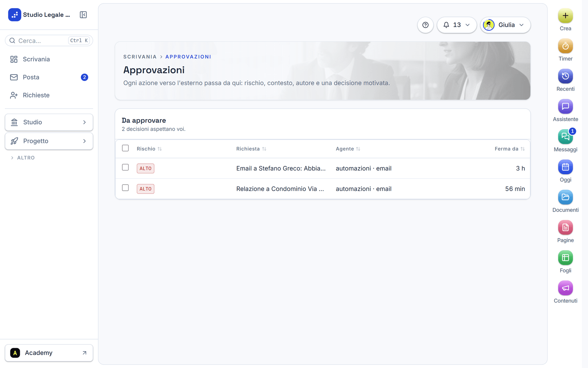The width and height of the screenshot is (588, 368).
Task: Open the Academy button
Action: [49, 353]
